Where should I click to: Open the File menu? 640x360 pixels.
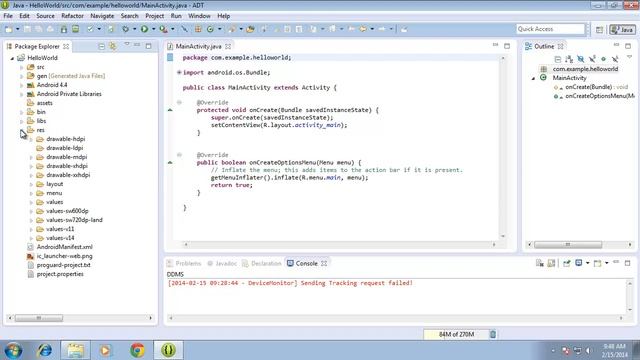pyautogui.click(x=8, y=16)
